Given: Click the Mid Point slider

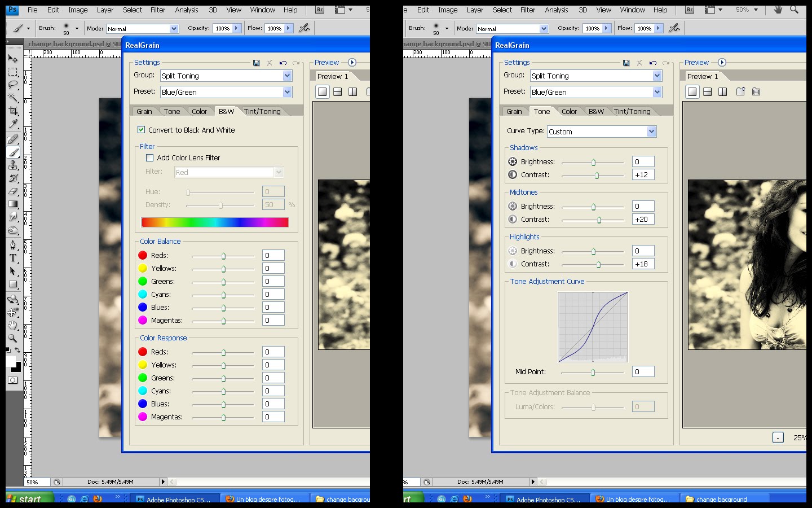Looking at the screenshot, I should pos(593,372).
